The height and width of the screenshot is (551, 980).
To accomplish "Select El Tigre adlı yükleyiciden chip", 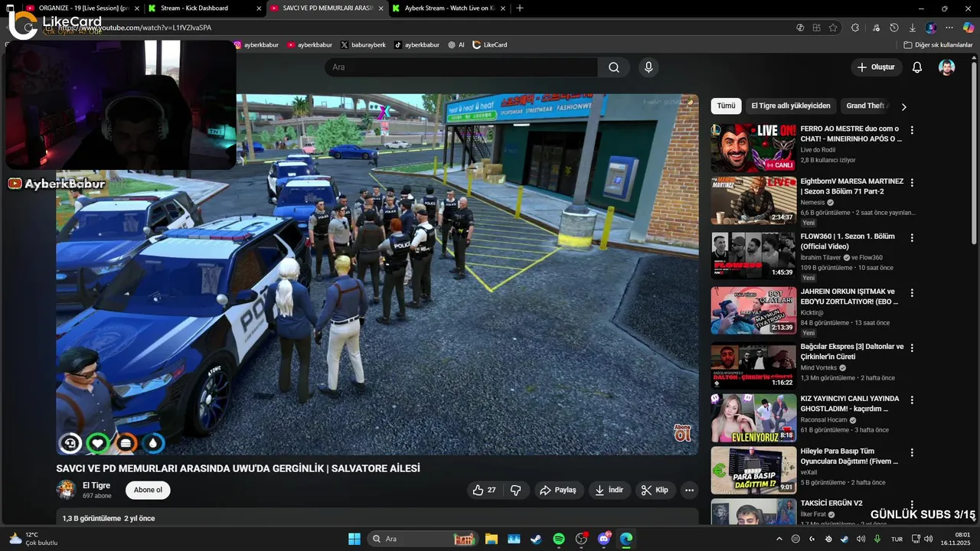I will pos(791,106).
